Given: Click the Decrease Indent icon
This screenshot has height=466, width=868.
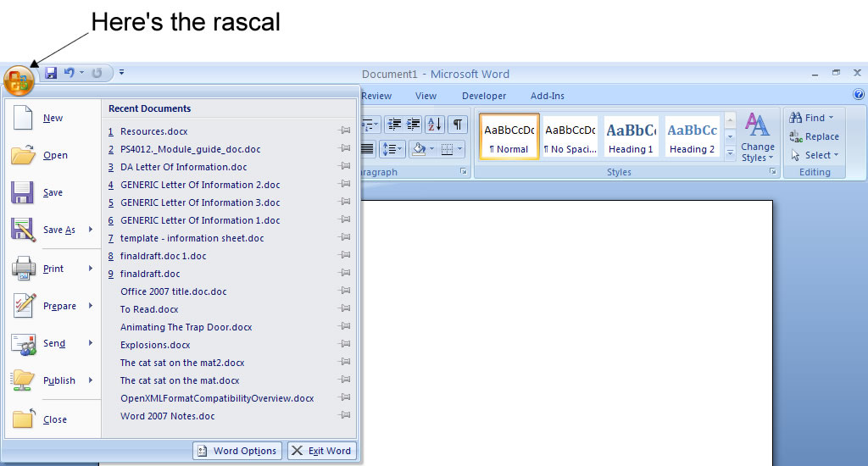Looking at the screenshot, I should pos(394,124).
